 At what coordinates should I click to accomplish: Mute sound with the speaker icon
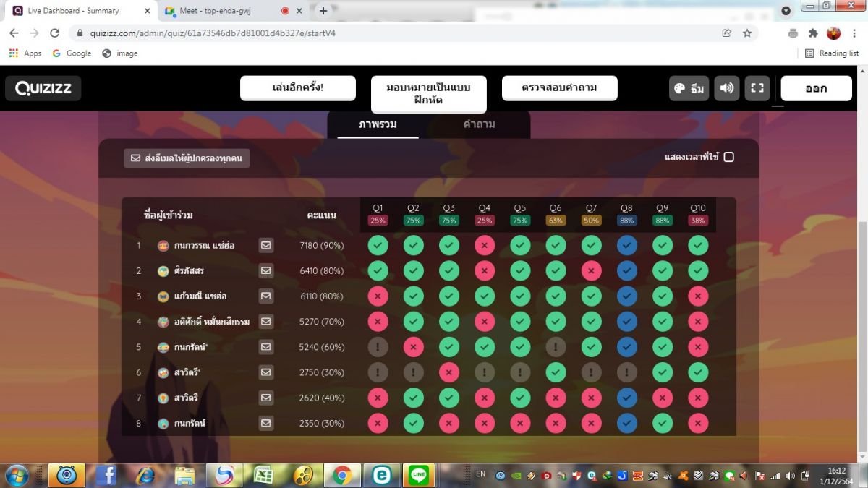(x=726, y=88)
